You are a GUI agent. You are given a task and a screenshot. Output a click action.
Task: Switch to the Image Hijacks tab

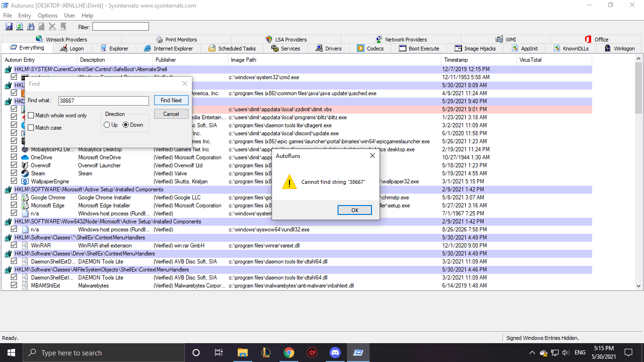pos(475,49)
